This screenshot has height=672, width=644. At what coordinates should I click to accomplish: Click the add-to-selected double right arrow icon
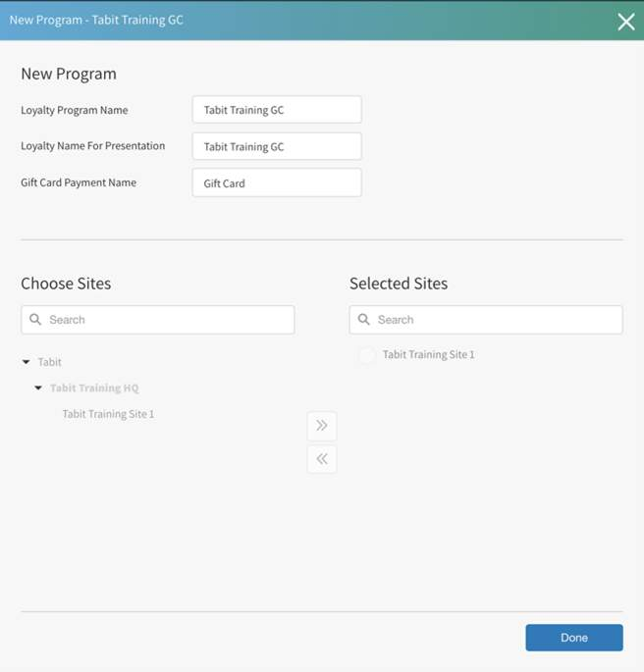322,426
